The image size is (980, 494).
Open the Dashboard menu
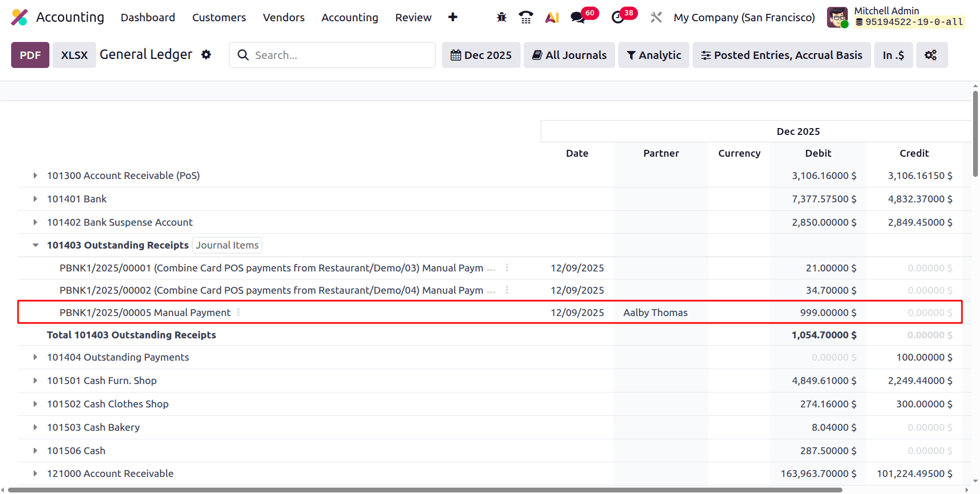point(148,18)
